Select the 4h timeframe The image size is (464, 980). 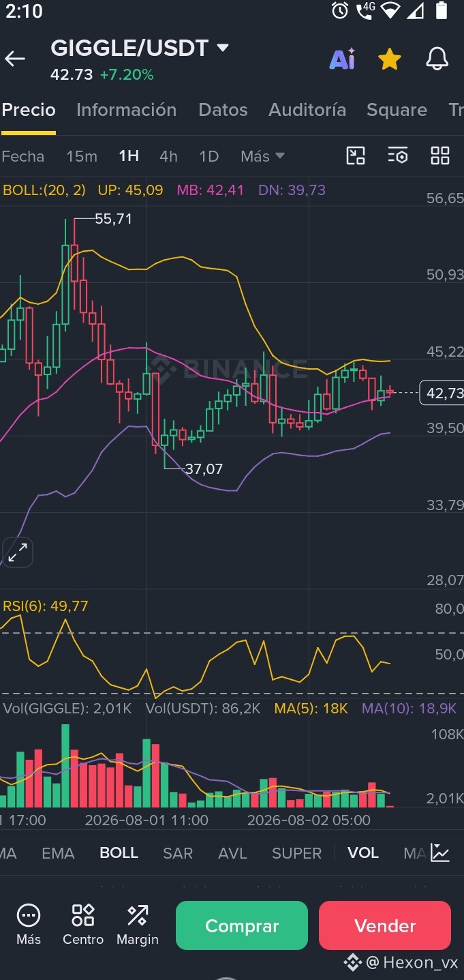coord(168,156)
